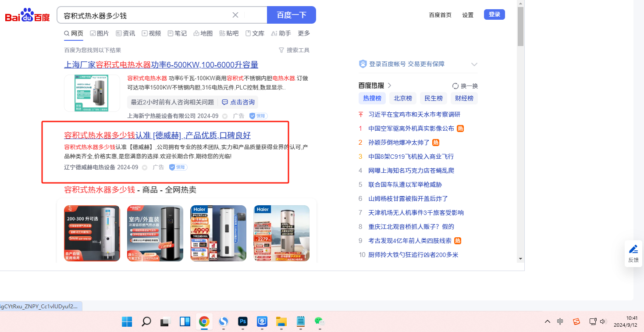Select the 北京榜 hot list tab

click(402, 98)
